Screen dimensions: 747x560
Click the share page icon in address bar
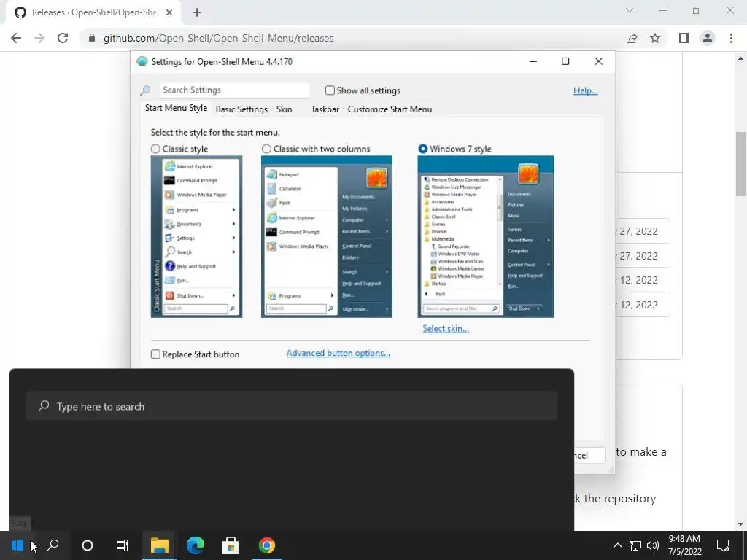(x=632, y=38)
